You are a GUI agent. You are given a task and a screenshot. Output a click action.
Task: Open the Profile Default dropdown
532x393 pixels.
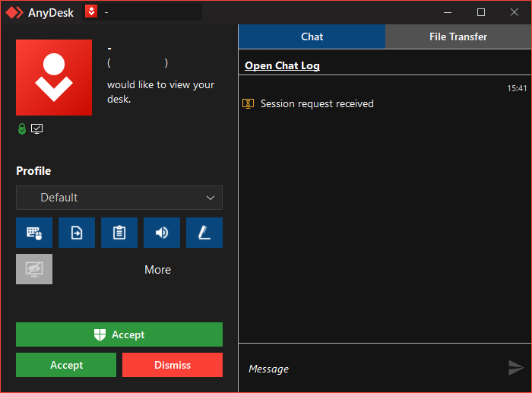119,198
